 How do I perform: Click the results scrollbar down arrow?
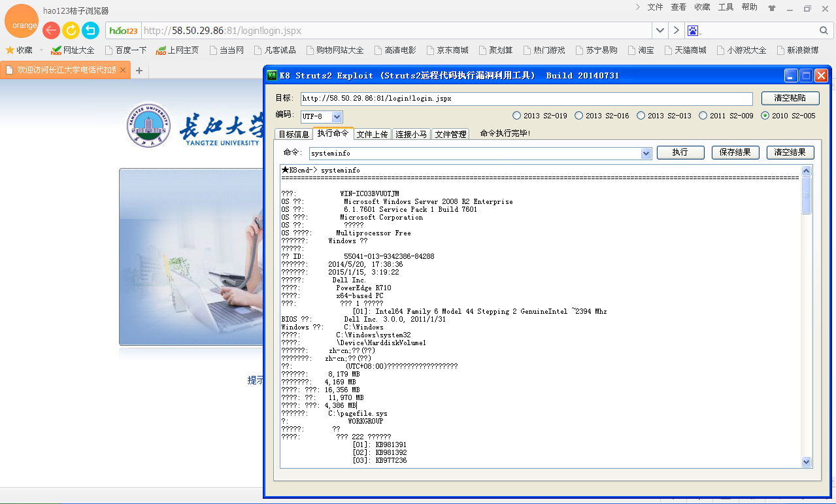tap(807, 462)
